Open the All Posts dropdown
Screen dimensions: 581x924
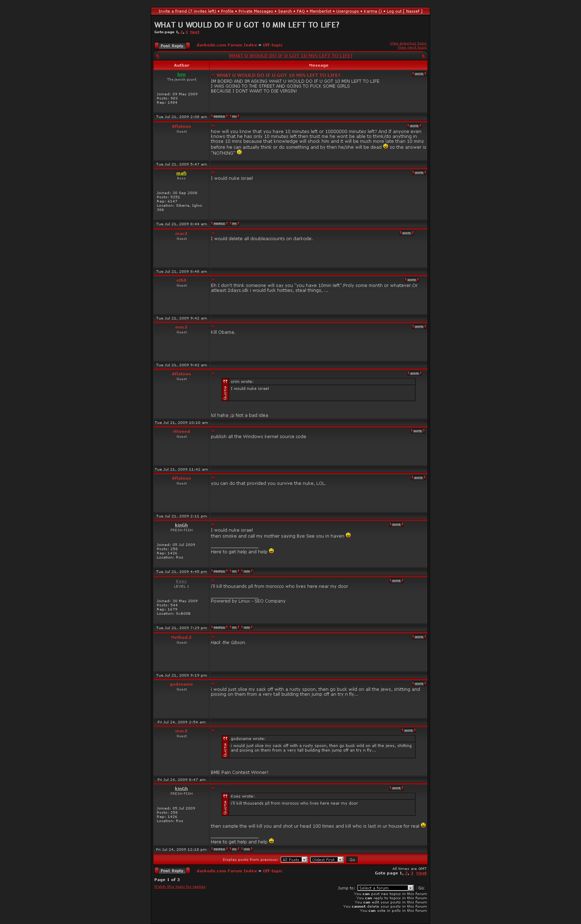tap(294, 859)
